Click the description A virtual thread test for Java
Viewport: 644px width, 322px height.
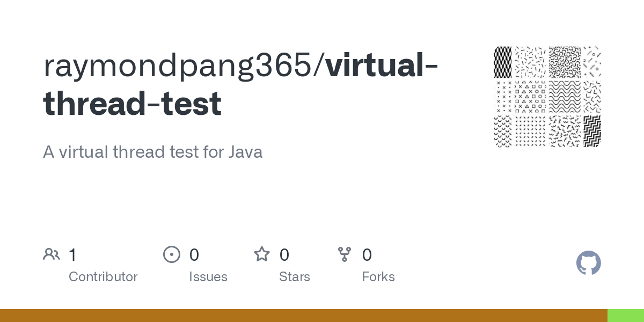[x=153, y=152]
